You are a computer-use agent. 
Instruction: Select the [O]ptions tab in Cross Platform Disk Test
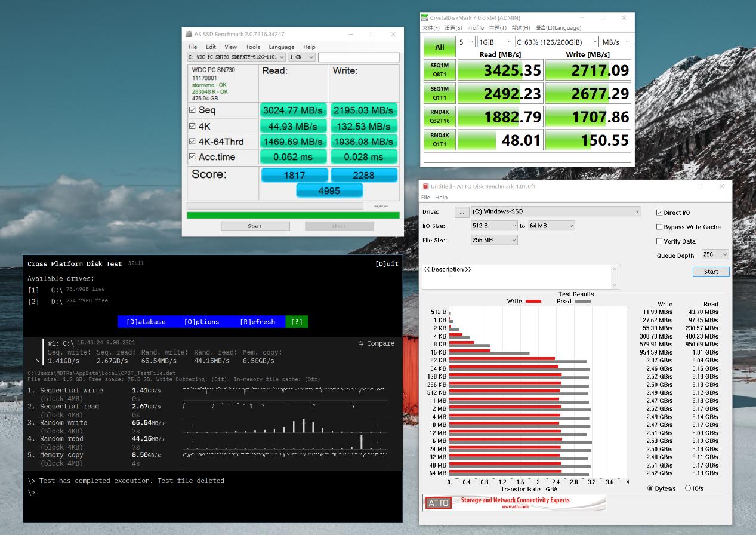(202, 321)
